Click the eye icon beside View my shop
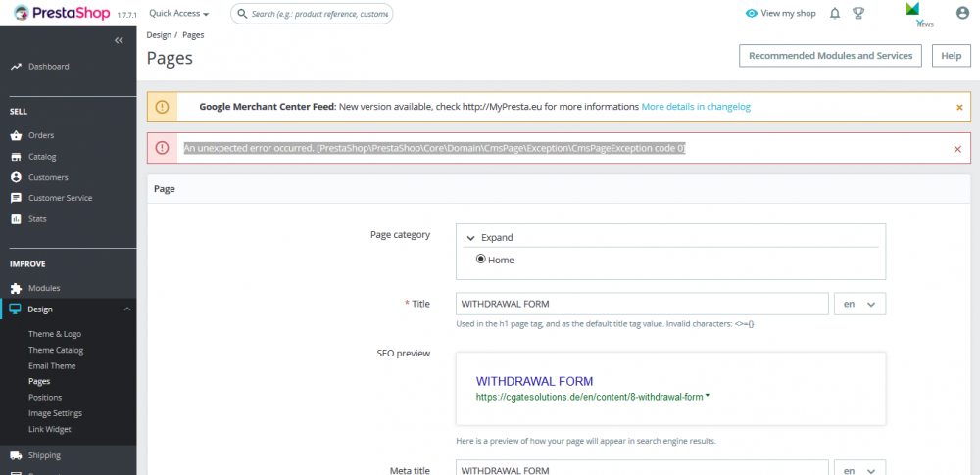Image resolution: width=980 pixels, height=475 pixels. [752, 13]
